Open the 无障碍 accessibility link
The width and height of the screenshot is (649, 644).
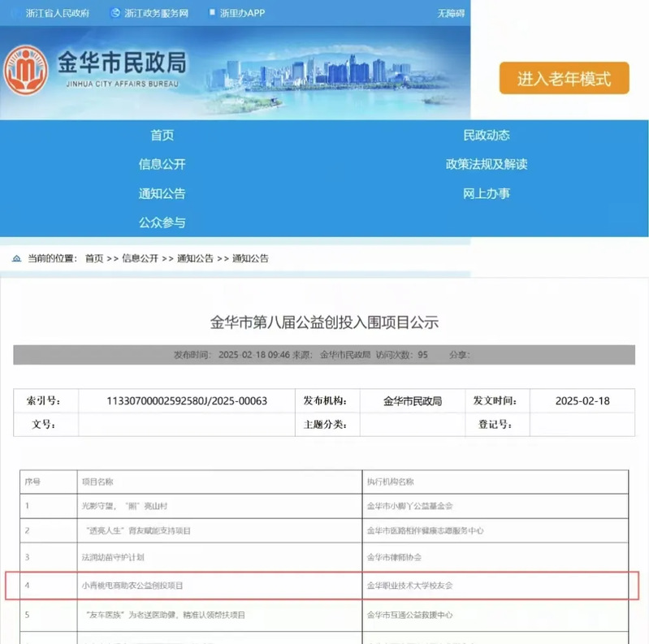point(452,14)
